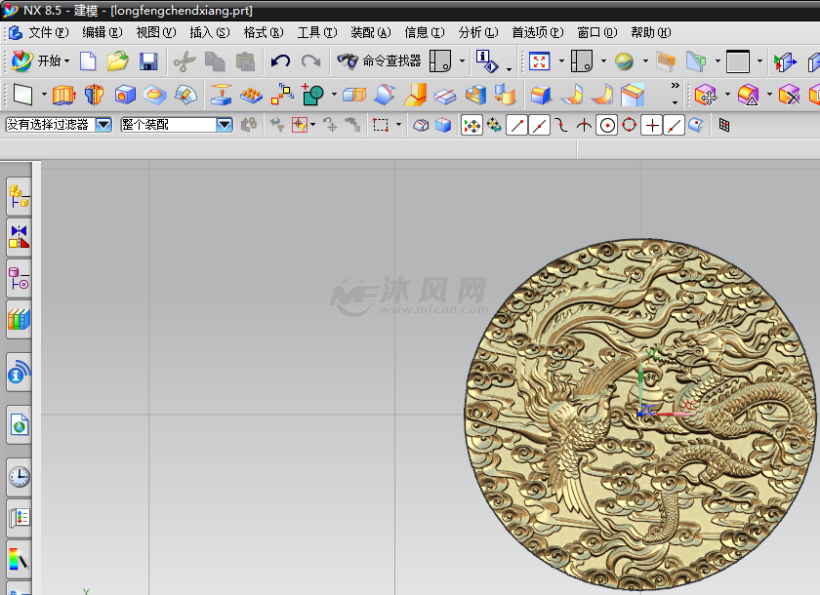Click the dragon-phoenix relief model in viewport
This screenshot has width=820, height=595.
640,415
